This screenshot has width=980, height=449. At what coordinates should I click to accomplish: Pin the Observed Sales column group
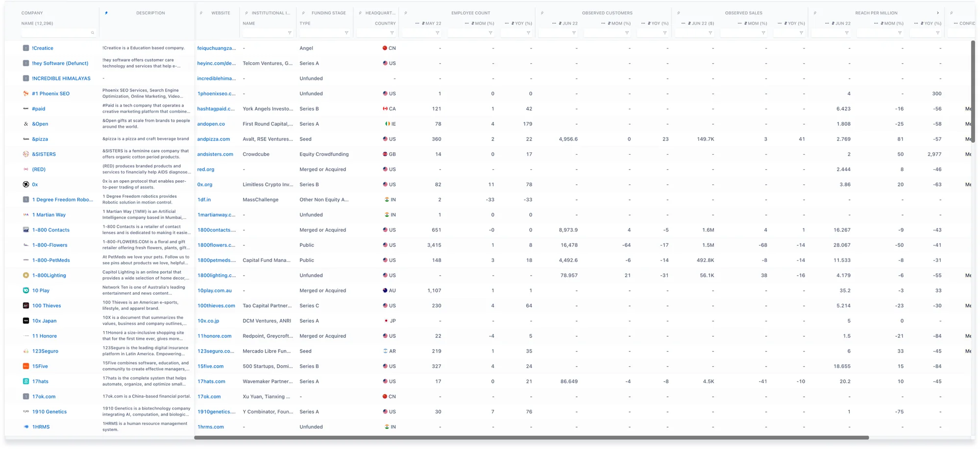pos(678,13)
